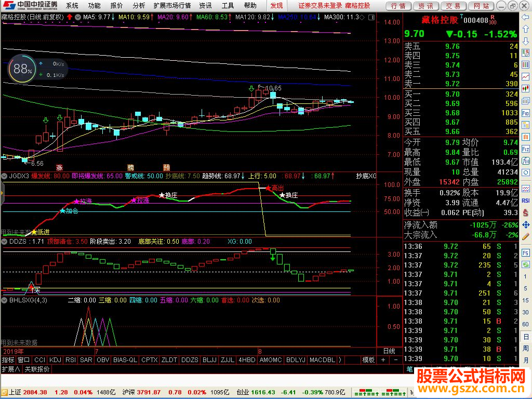Click the plus button beside 模板
The width and height of the screenshot is (532, 399).
pos(383,360)
